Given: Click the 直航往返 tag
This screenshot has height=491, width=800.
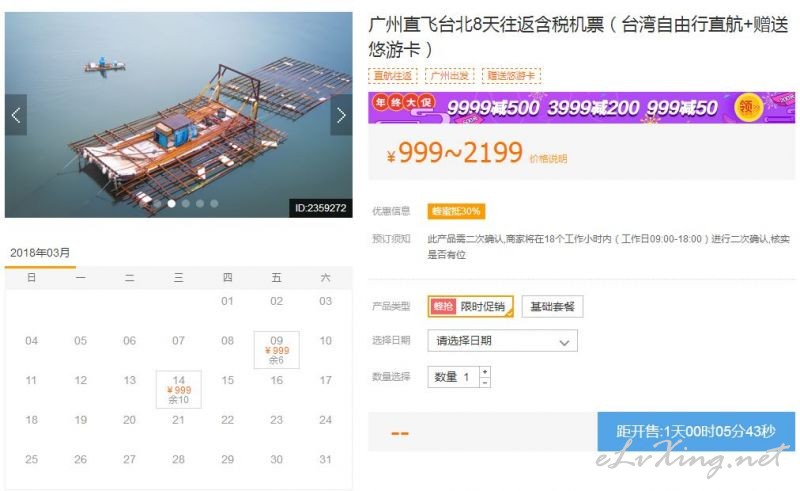Looking at the screenshot, I should [x=393, y=76].
